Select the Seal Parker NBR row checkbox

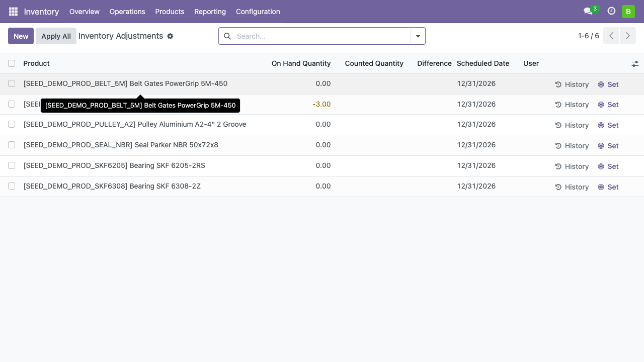pyautogui.click(x=12, y=145)
